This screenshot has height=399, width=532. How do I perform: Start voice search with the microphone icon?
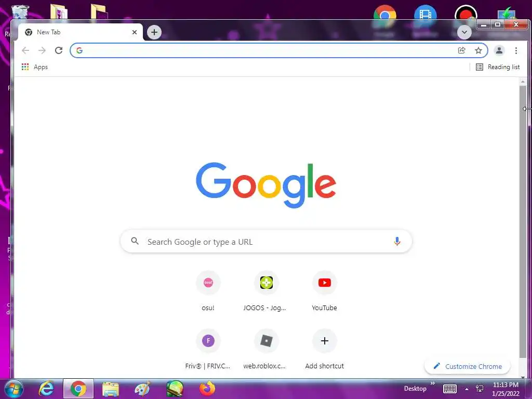(397, 242)
